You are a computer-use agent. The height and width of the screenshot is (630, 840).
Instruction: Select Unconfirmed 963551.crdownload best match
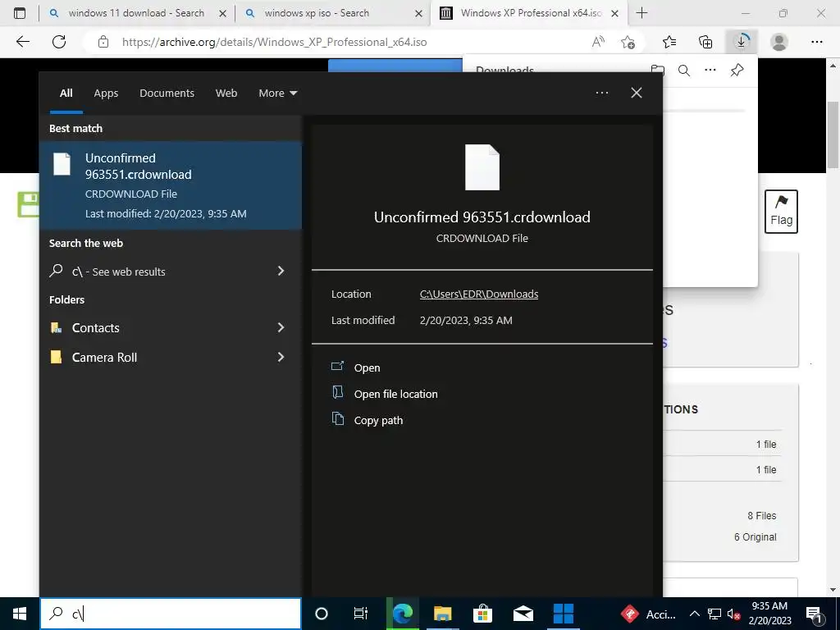click(171, 185)
